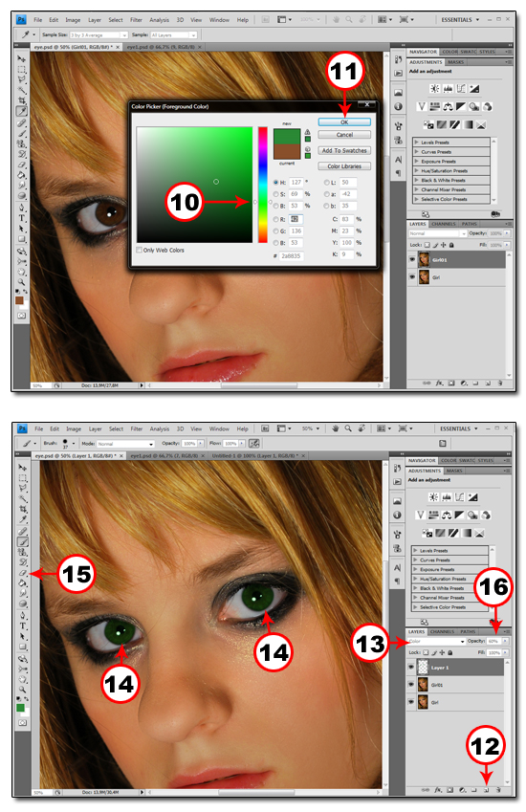
Task: Select the S saturation radio button in Color Picker
Action: [x=276, y=194]
